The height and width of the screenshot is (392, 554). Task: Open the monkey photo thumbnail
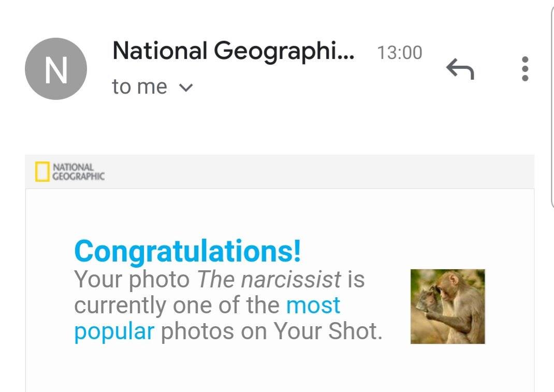pos(447,306)
